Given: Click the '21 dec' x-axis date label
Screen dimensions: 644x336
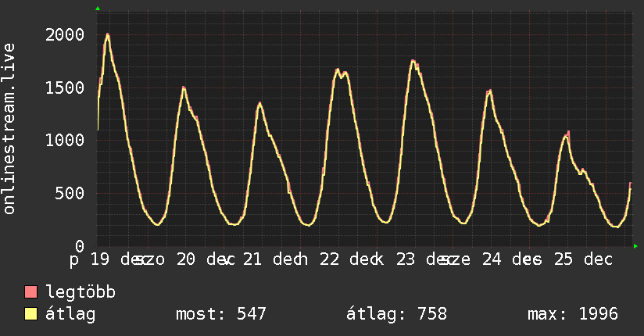Looking at the screenshot, I should 272,259.
